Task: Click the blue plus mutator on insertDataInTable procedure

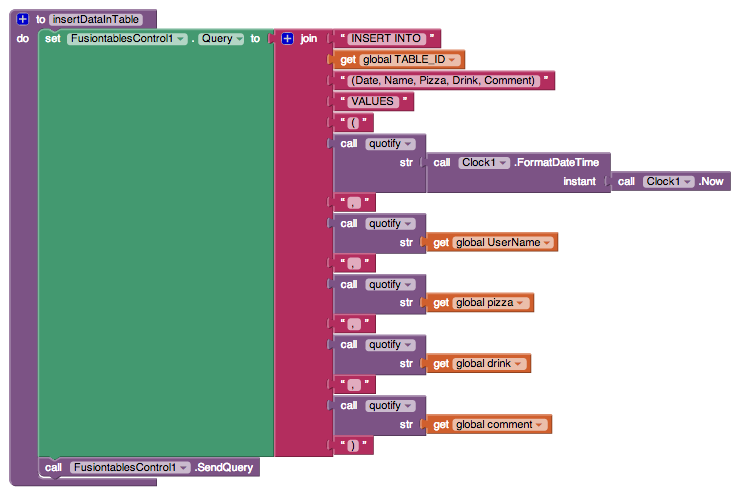Action: [22, 19]
